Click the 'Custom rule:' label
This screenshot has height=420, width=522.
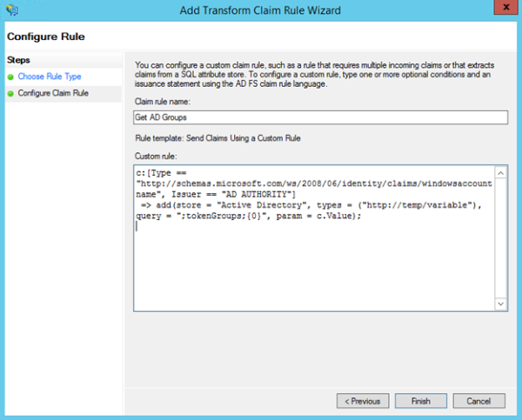[156, 156]
